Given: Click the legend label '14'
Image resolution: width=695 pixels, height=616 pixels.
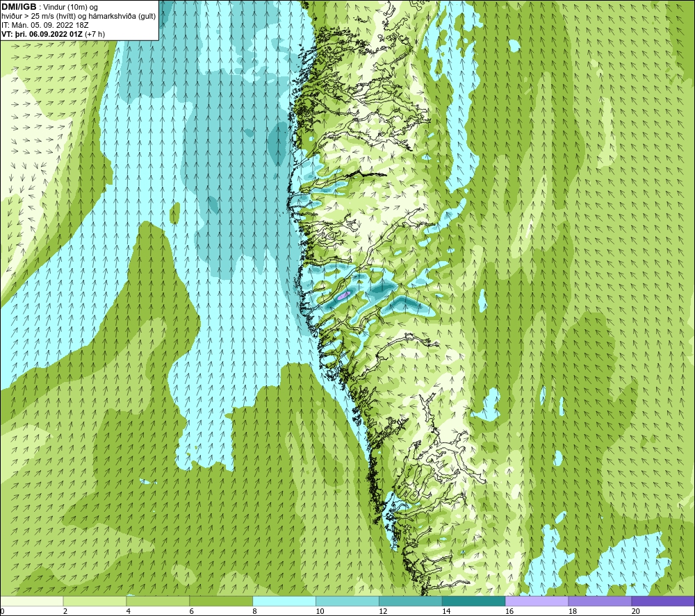Looking at the screenshot, I should [x=446, y=611].
